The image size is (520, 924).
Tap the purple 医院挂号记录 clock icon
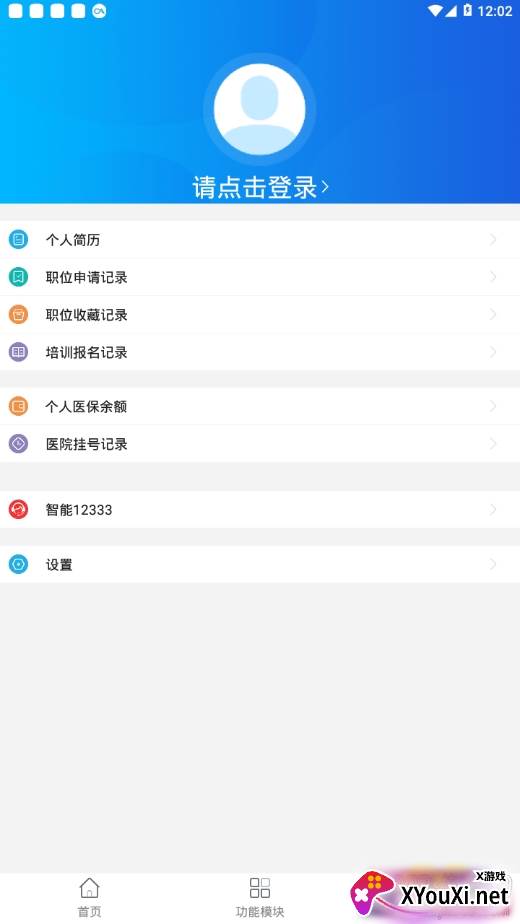click(18, 444)
